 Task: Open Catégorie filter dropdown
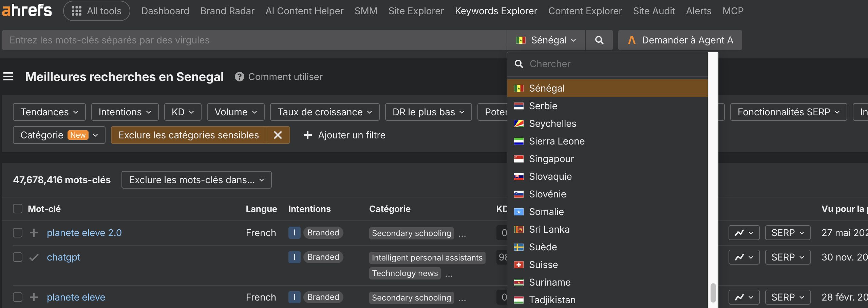point(59,135)
